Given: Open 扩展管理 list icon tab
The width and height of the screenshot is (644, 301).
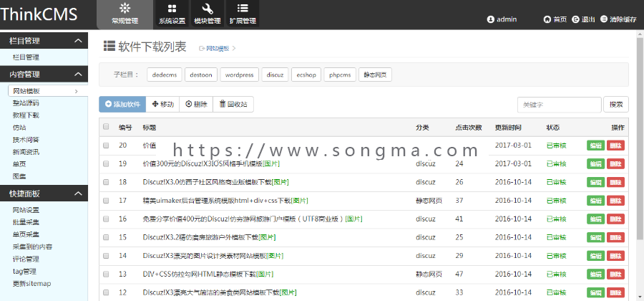Looking at the screenshot, I should (243, 14).
